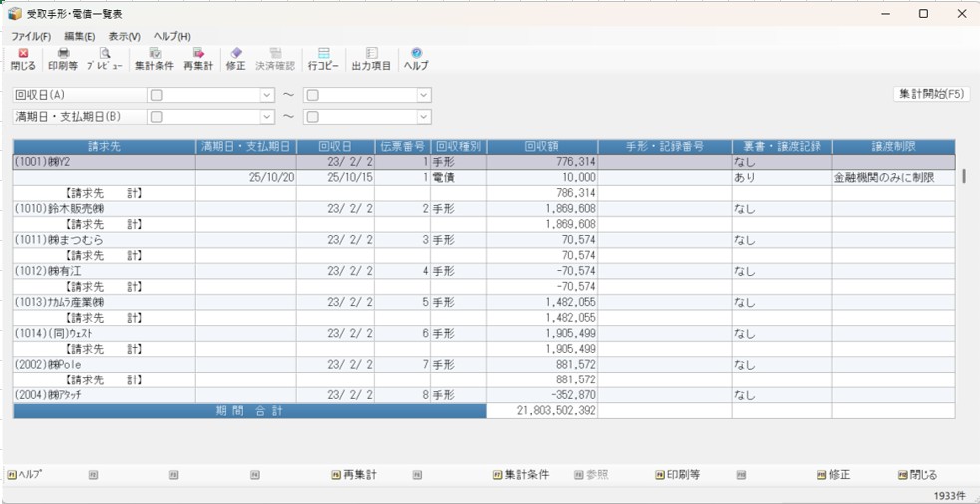The height and width of the screenshot is (504, 980).
Task: Expand the 満期日・支払期日 end date dropdown arrow
Action: click(x=424, y=117)
